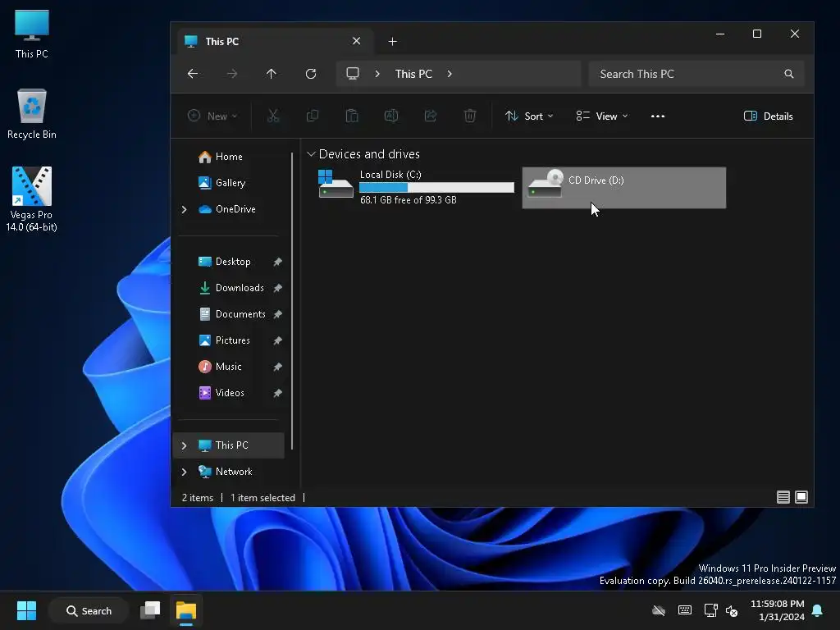Go forward with the right arrow
The height and width of the screenshot is (630, 840).
click(x=232, y=74)
